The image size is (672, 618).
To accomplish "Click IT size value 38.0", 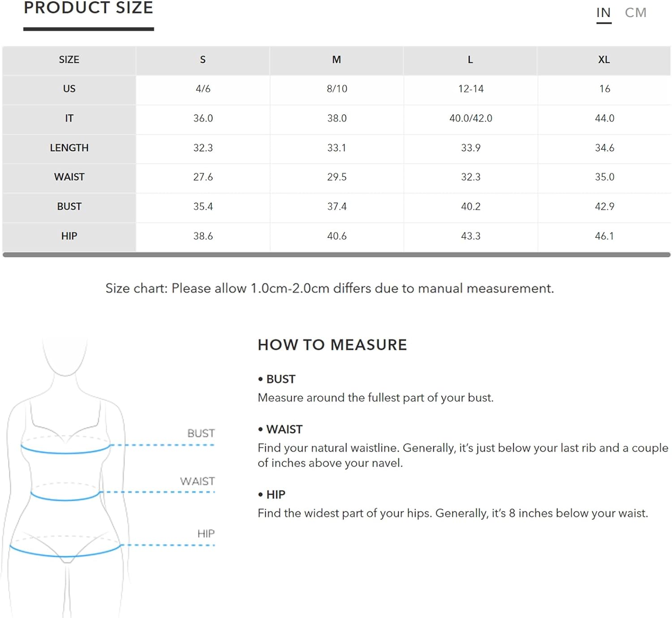I will pos(337,118).
